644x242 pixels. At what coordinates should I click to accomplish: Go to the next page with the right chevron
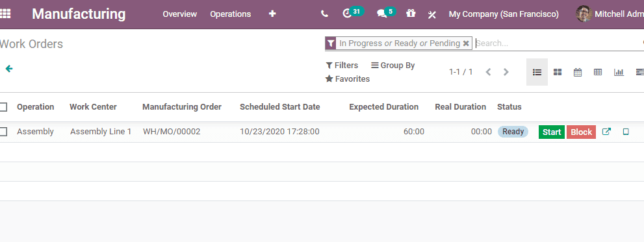click(506, 72)
